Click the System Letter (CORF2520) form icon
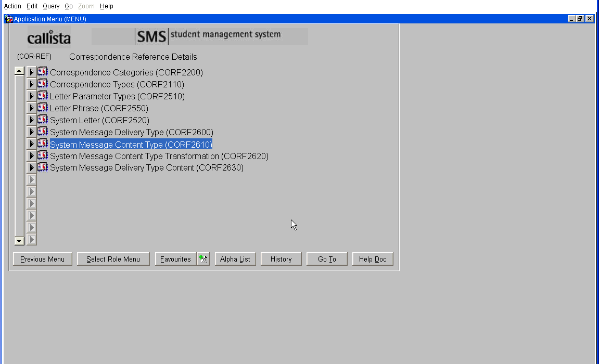Viewport: 599px width, 364px height. point(43,120)
